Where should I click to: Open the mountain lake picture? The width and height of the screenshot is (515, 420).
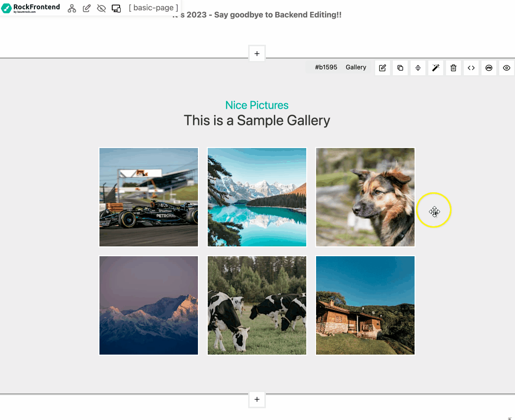coord(257,197)
